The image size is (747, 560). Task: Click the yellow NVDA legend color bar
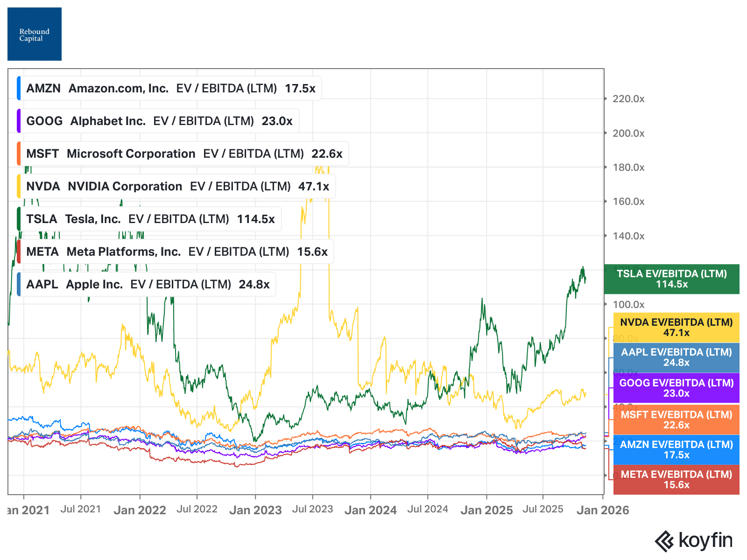tap(19, 186)
